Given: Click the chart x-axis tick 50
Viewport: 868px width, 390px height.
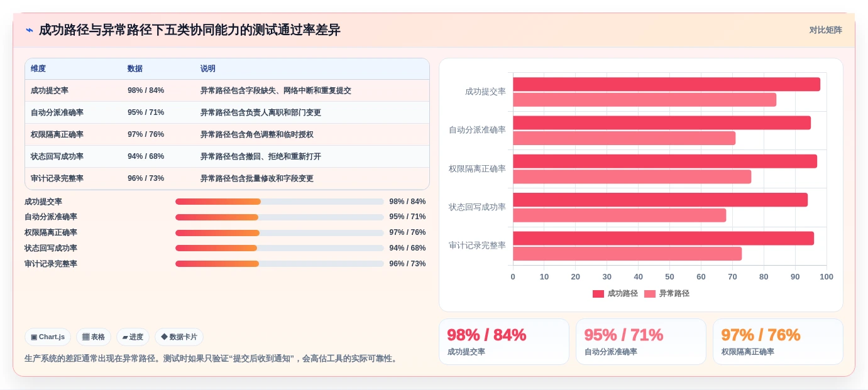Looking at the screenshot, I should tap(669, 277).
